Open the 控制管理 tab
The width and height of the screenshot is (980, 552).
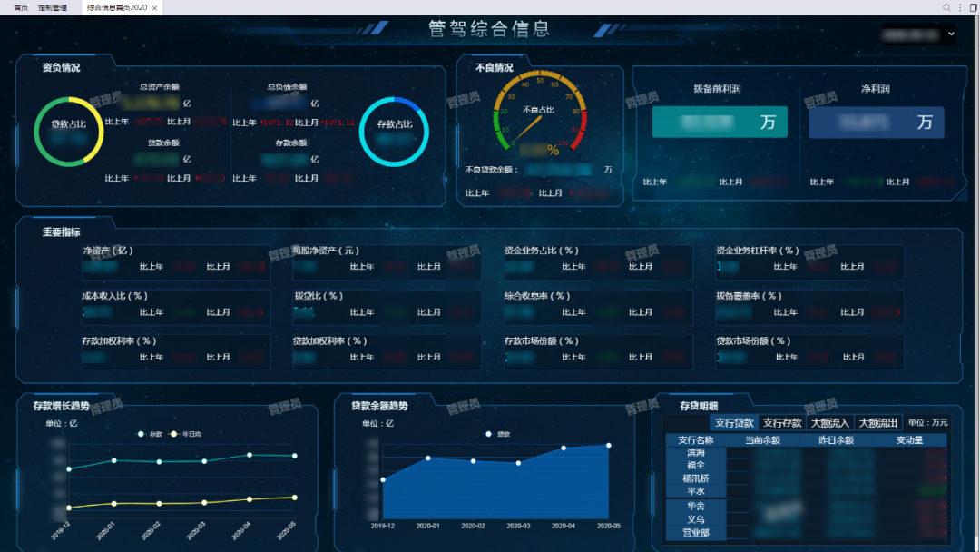[53, 8]
